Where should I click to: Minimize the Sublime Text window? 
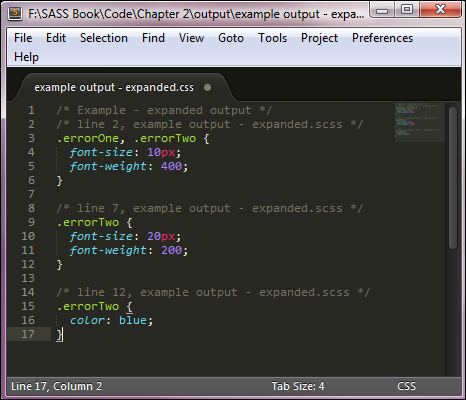pos(382,10)
